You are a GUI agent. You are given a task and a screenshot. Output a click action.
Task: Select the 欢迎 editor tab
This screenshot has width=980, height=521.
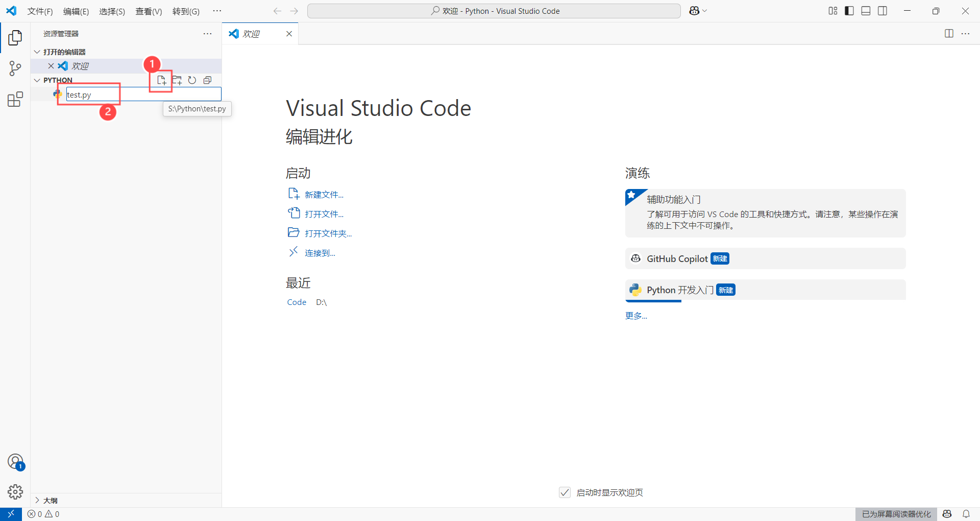click(x=252, y=33)
